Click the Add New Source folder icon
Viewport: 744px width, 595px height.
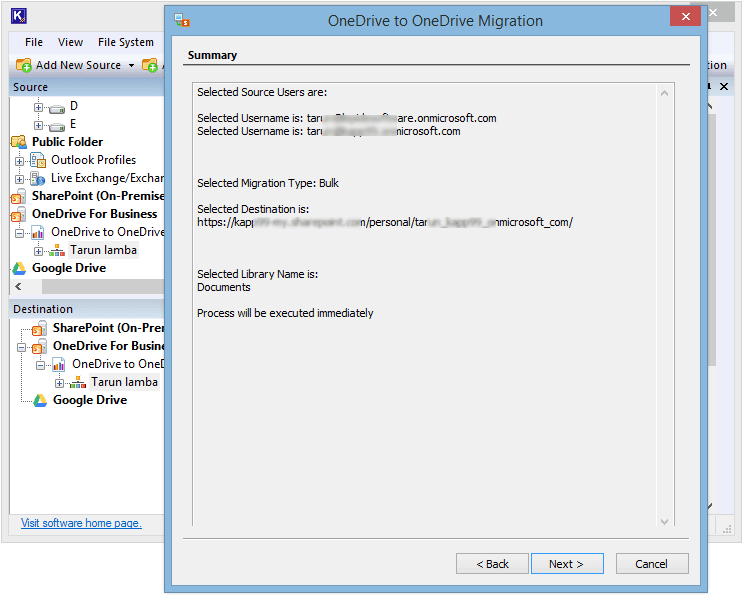tap(23, 65)
